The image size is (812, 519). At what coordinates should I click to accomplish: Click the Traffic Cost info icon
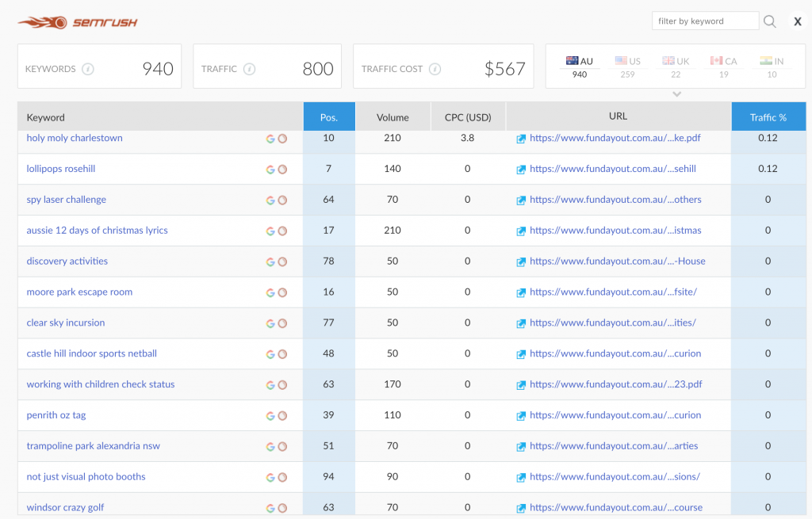[x=435, y=69]
